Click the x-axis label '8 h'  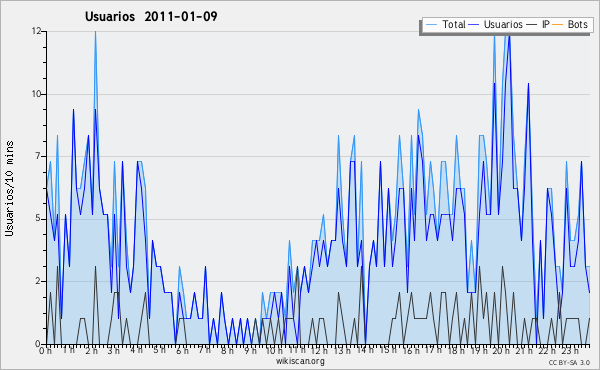227,351
